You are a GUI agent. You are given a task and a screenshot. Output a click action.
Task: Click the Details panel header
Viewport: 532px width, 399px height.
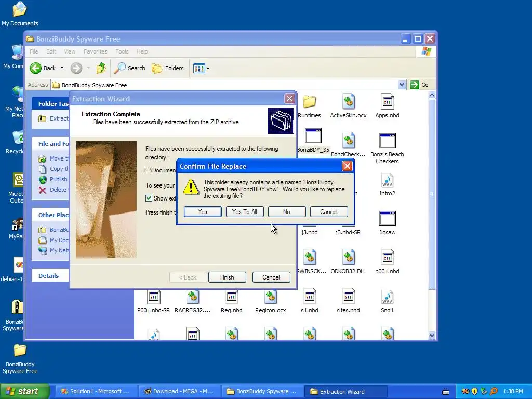point(50,275)
